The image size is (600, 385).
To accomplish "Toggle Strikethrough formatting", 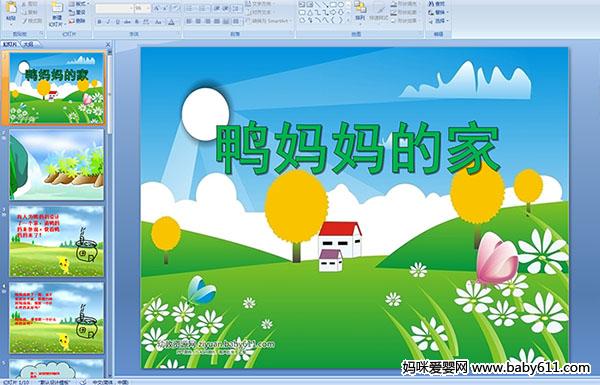I will coord(127,22).
